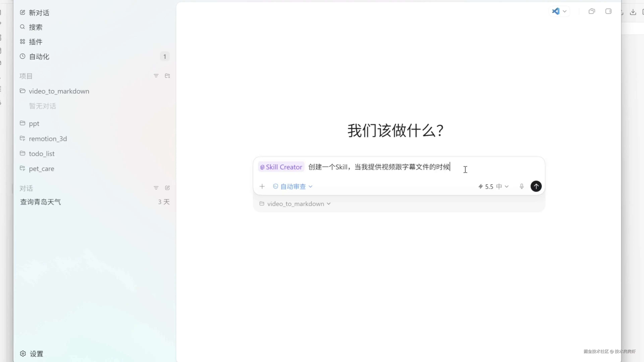Click the filter icon in 对话 section
Viewport: 644px width, 362px height.
(x=156, y=188)
